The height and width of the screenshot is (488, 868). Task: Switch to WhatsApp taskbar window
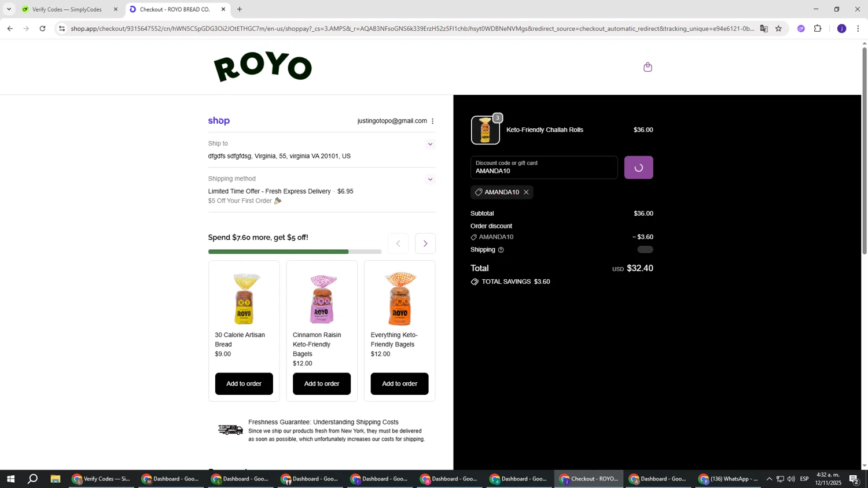point(728,479)
